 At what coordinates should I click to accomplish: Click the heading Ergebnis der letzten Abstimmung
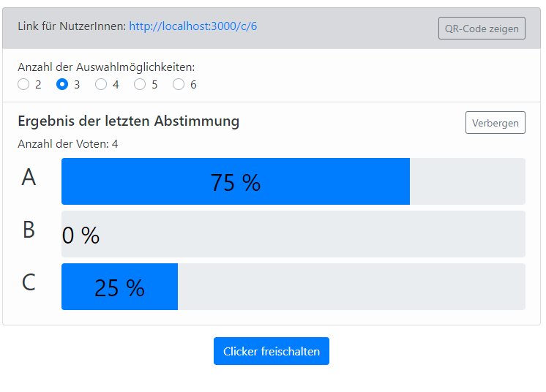click(128, 121)
